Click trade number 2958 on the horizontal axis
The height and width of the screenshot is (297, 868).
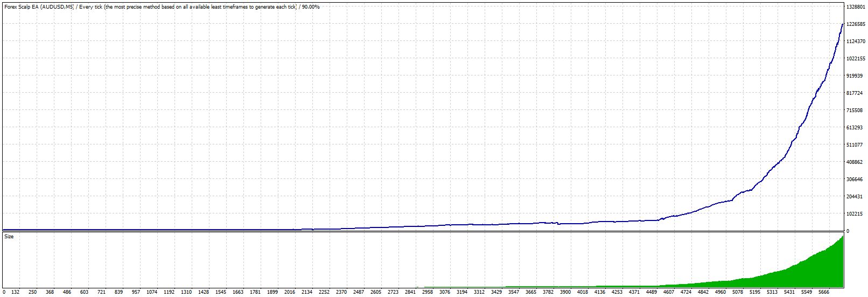427,292
